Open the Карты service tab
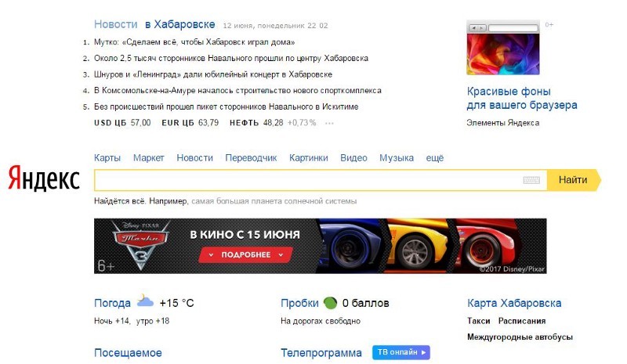 (107, 158)
